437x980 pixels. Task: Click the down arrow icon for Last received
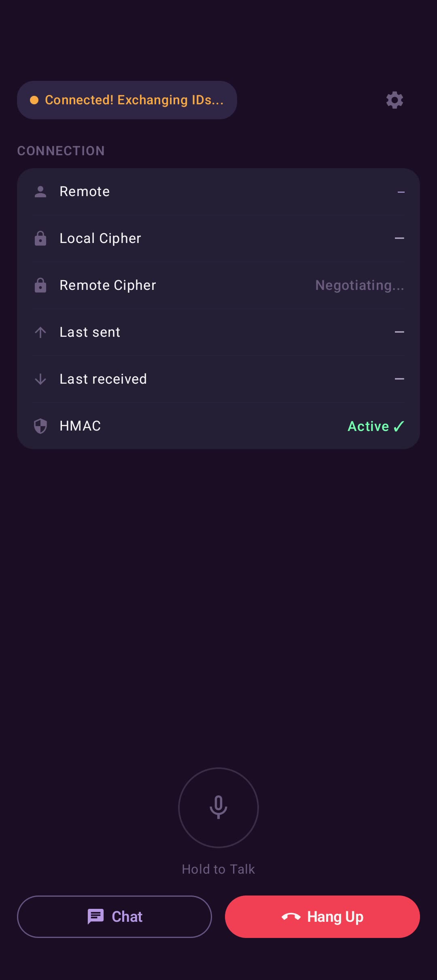[40, 379]
